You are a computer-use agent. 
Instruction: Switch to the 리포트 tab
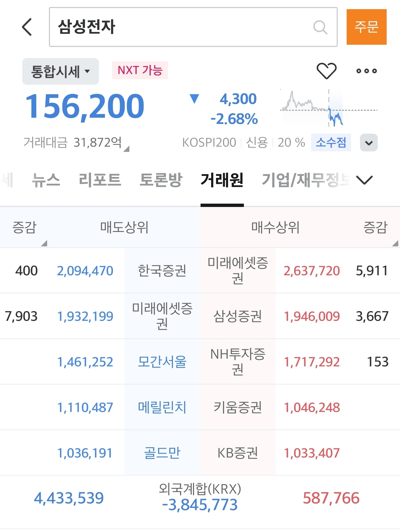[x=100, y=180]
